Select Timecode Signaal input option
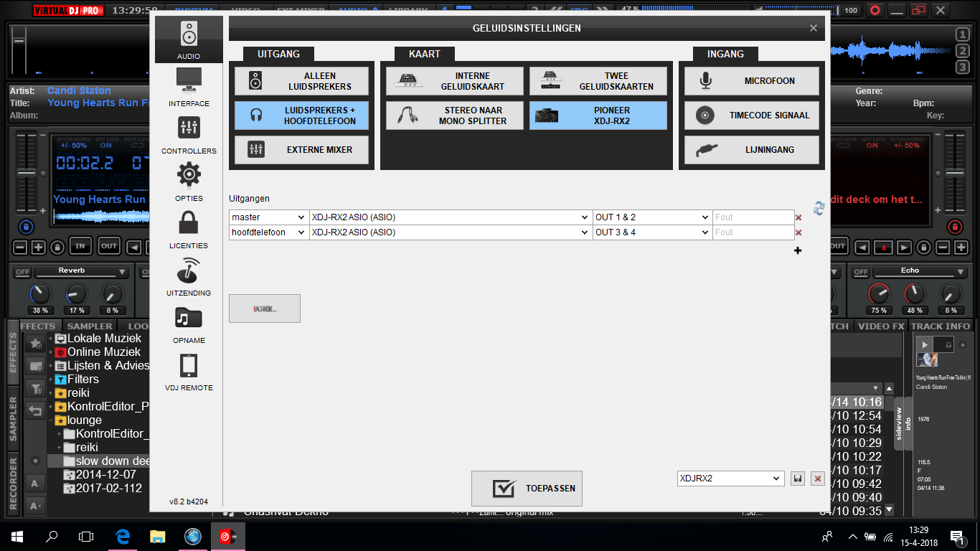 tap(751, 116)
